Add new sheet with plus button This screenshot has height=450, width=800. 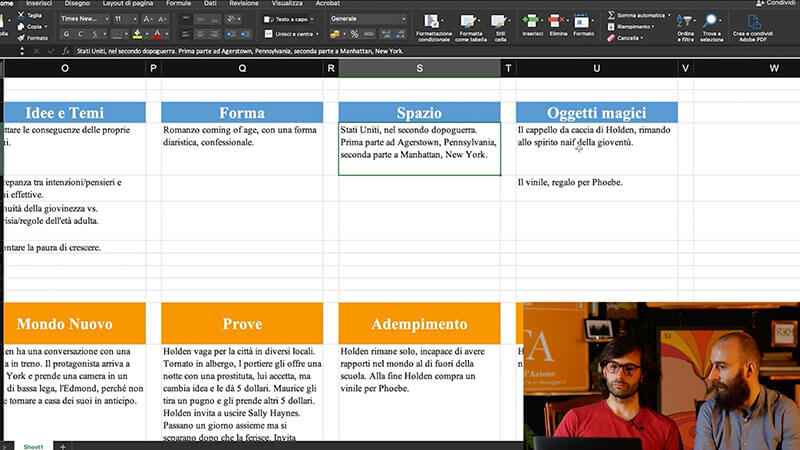[63, 446]
